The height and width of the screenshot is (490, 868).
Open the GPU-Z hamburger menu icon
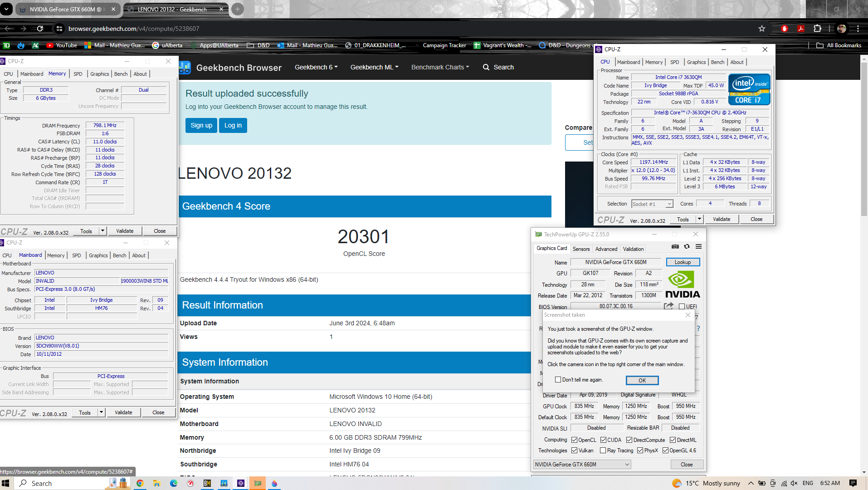point(698,246)
